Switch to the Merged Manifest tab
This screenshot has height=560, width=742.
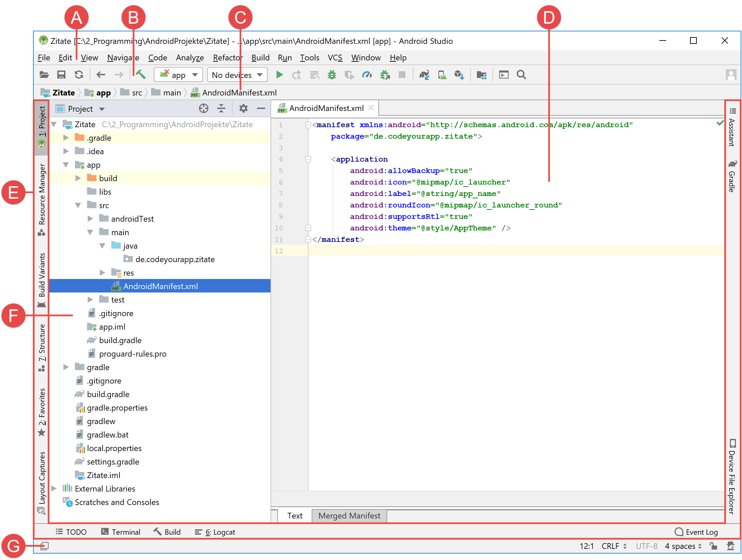[x=349, y=515]
